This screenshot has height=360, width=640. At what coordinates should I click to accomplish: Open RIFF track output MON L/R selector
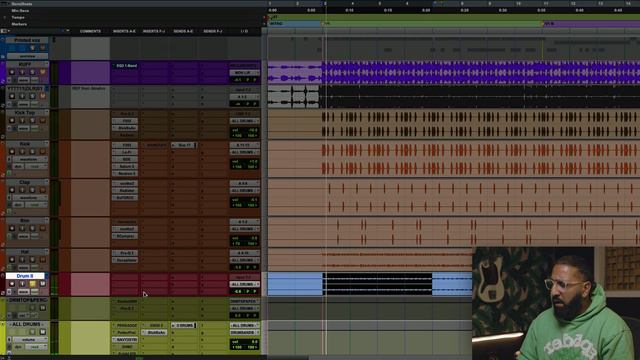point(244,73)
